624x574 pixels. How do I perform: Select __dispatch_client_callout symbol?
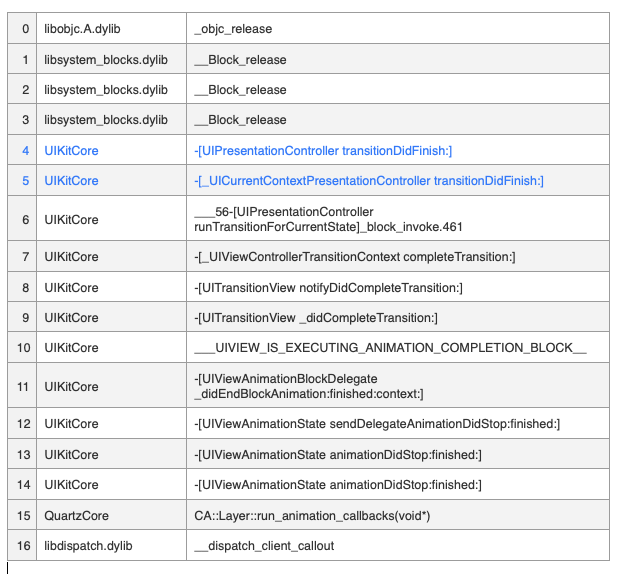point(264,546)
